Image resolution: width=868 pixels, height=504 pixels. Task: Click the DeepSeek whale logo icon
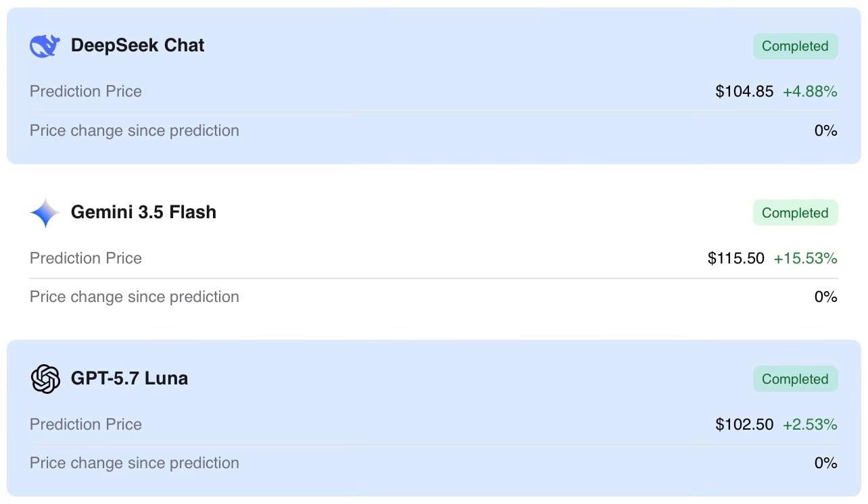tap(45, 46)
